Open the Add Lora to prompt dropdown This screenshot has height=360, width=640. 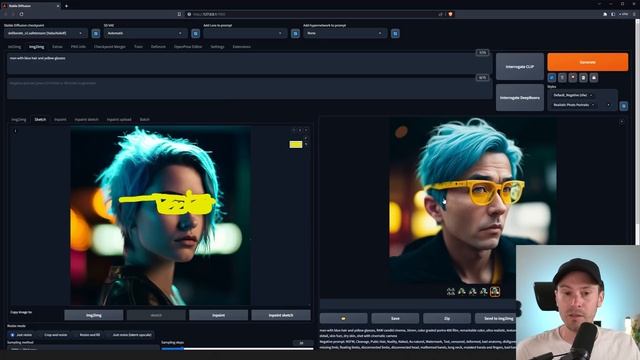pyautogui.click(x=245, y=33)
